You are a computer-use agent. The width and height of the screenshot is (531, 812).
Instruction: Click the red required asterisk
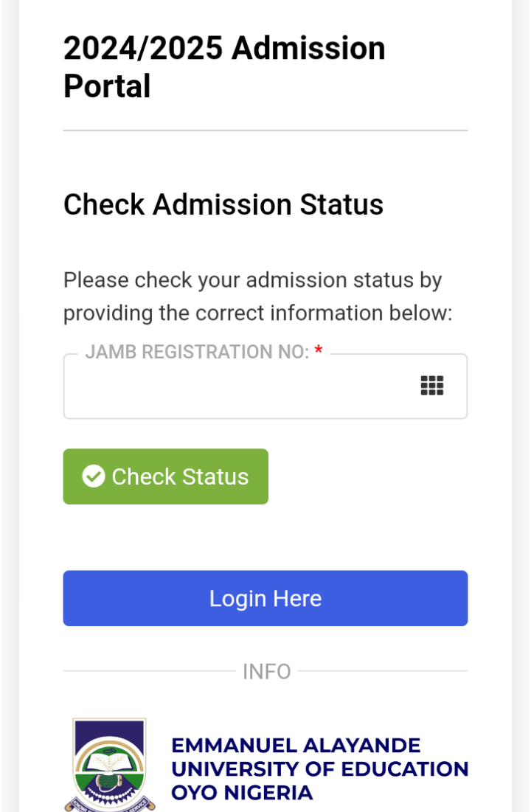pyautogui.click(x=319, y=353)
